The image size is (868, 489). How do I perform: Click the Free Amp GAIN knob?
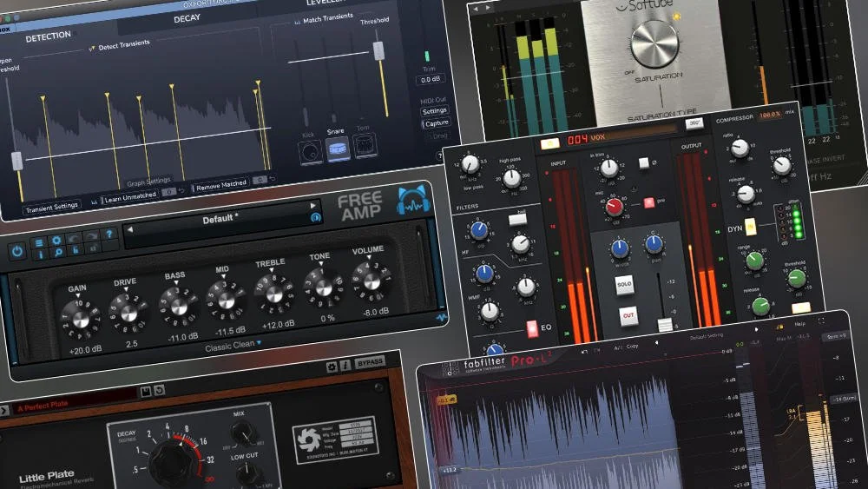[x=80, y=319]
